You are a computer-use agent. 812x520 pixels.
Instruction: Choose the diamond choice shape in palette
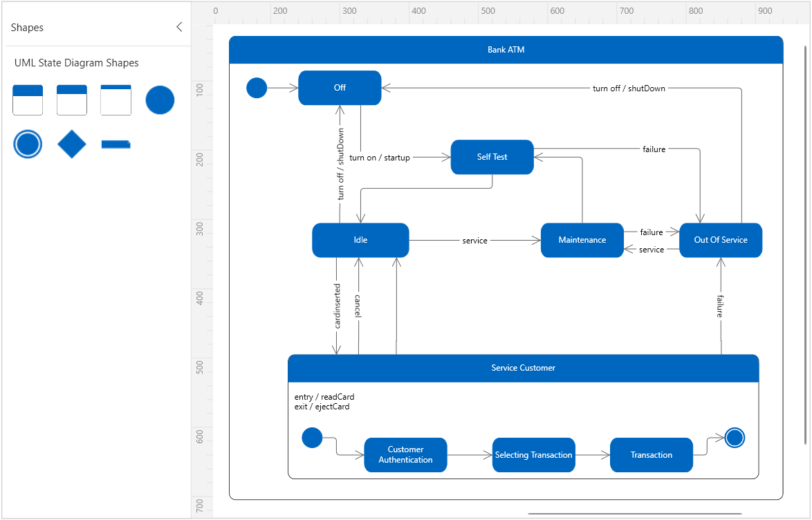click(x=71, y=144)
